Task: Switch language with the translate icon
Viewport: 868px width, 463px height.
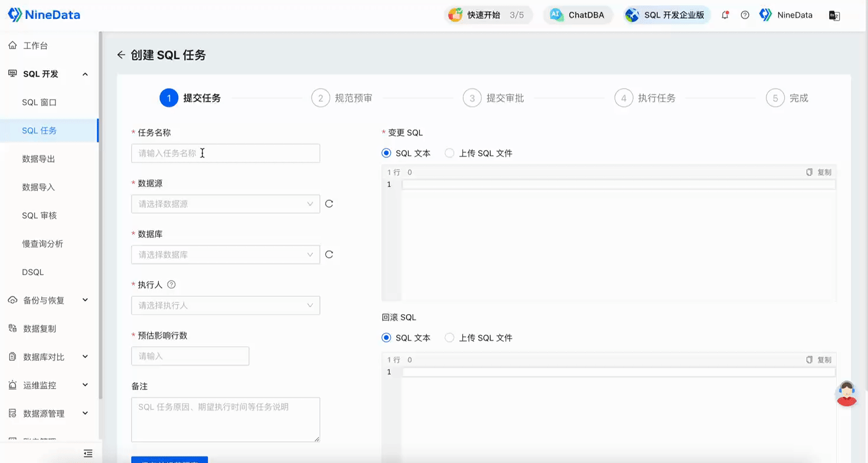Action: click(834, 15)
